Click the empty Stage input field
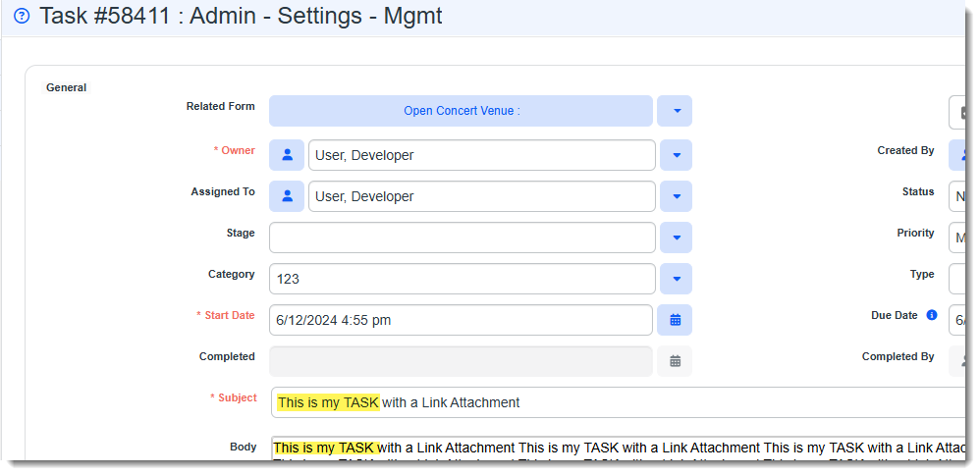980x475 pixels. 462,237
